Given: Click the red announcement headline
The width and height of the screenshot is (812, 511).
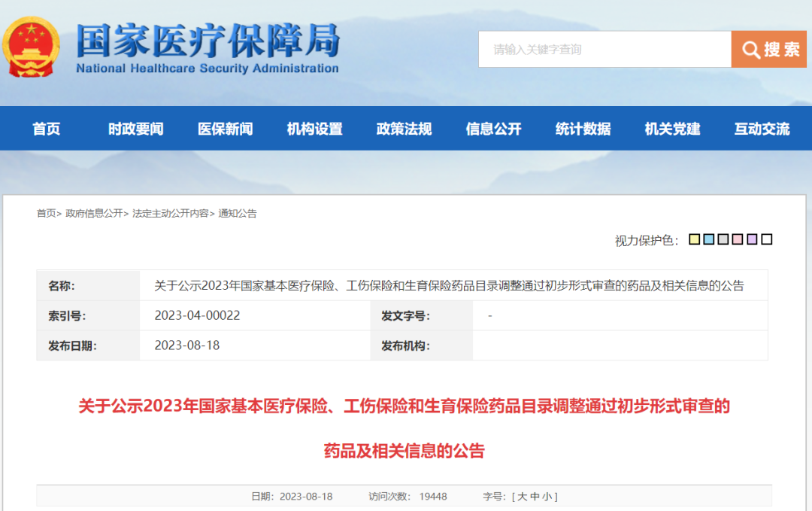Looking at the screenshot, I should [404, 428].
